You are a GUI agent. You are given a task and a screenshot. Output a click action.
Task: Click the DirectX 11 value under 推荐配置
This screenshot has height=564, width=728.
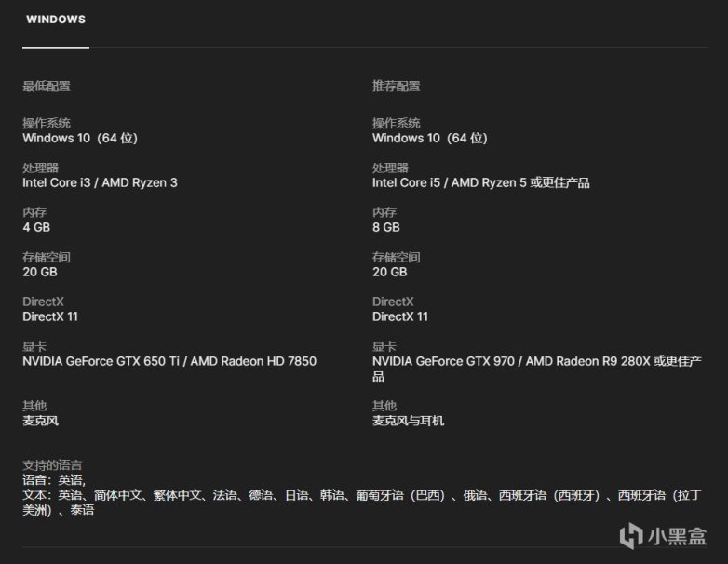400,316
